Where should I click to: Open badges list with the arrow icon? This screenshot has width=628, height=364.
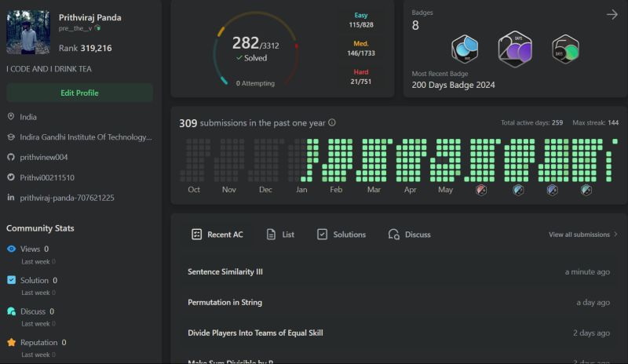612,15
